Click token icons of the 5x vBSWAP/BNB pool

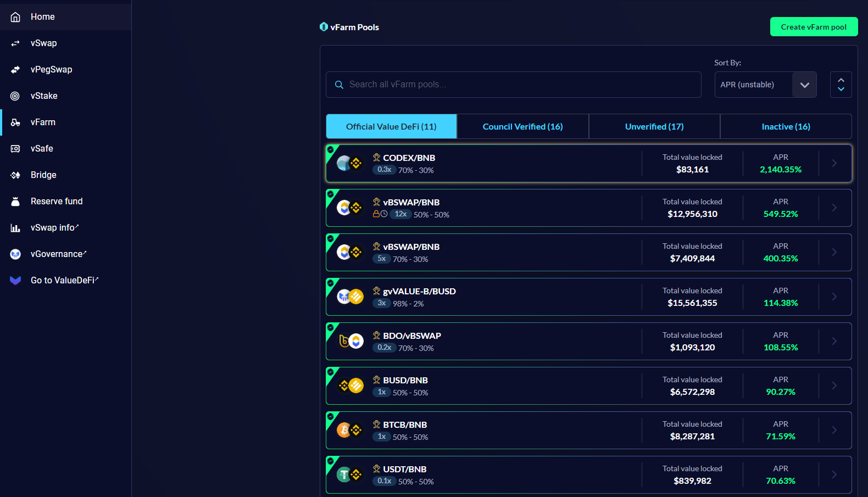pos(350,252)
